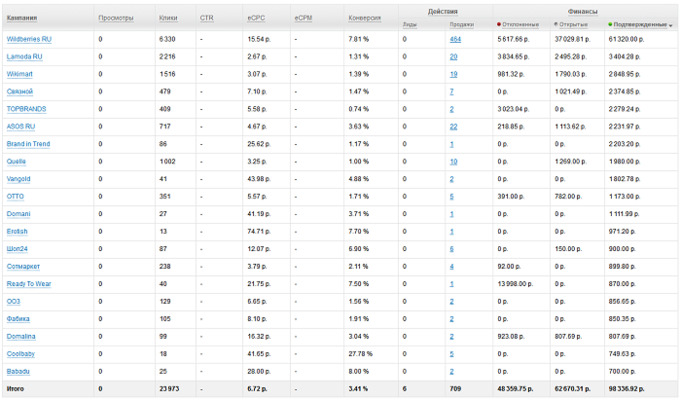Sort by eCPM column header
681x400 pixels.
tap(303, 18)
